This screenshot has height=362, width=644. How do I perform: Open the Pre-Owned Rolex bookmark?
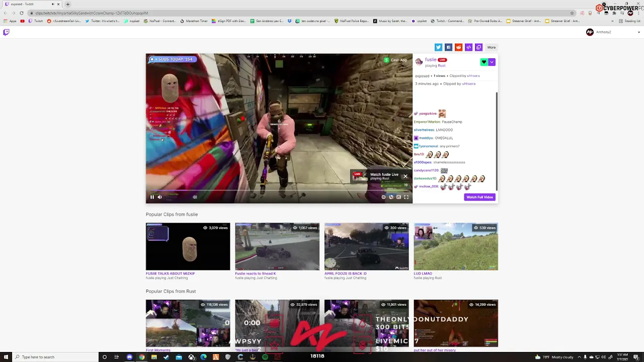point(486,21)
